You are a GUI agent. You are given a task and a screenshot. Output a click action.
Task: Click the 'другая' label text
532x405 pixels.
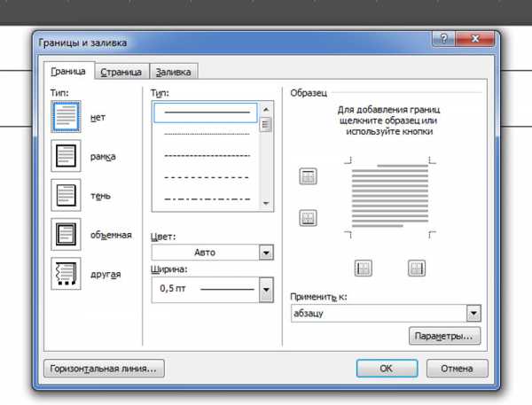(106, 274)
